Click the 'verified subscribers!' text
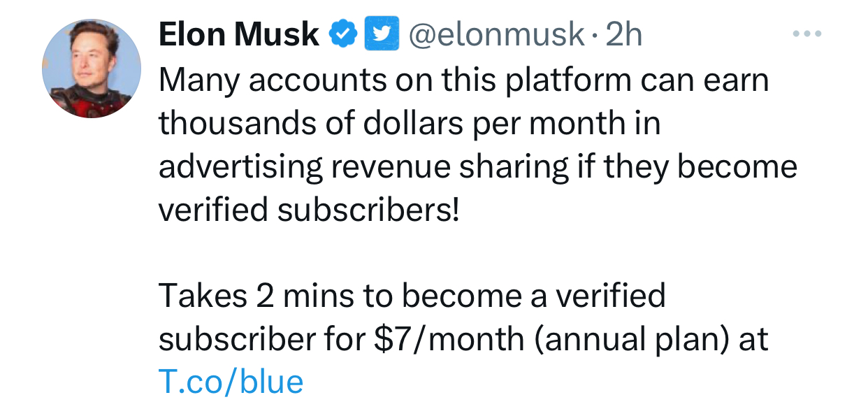The height and width of the screenshot is (409, 868). tap(310, 210)
